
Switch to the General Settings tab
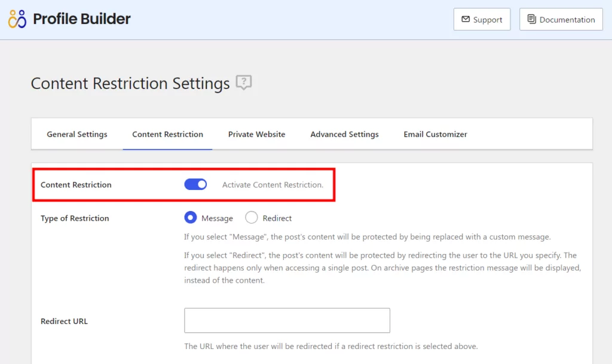coord(77,134)
